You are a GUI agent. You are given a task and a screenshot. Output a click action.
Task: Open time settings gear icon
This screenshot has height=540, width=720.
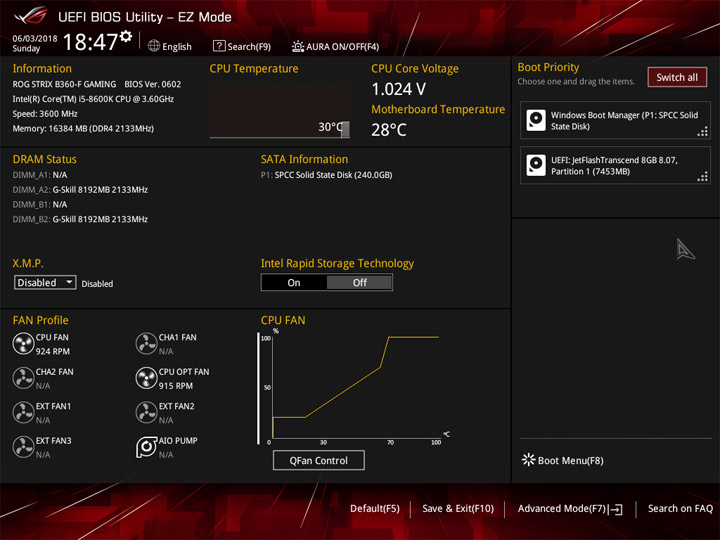(126, 37)
